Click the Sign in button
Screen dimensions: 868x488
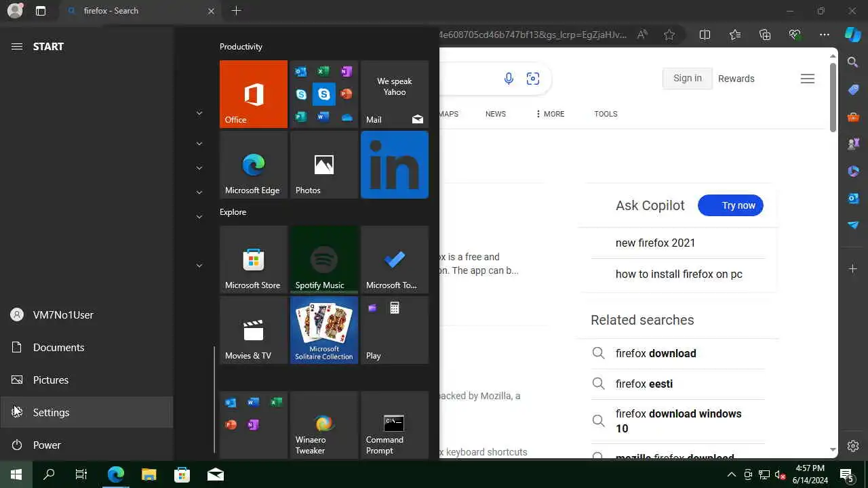(688, 79)
